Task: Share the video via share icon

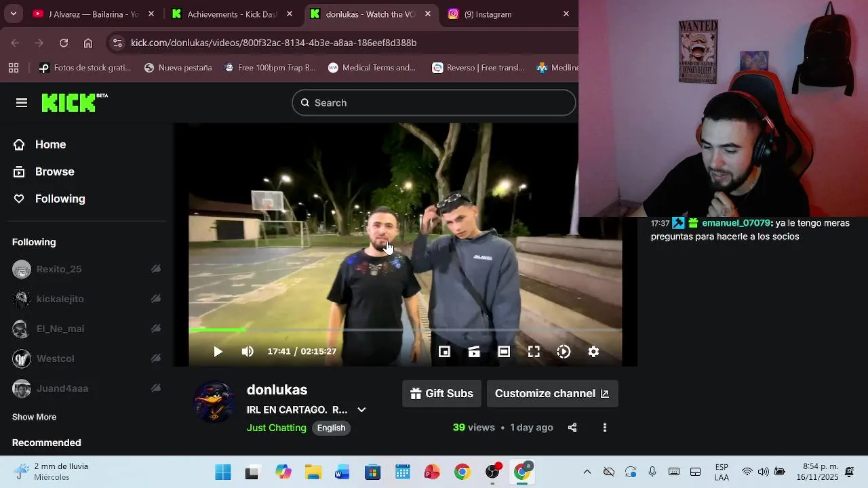Action: click(572, 428)
